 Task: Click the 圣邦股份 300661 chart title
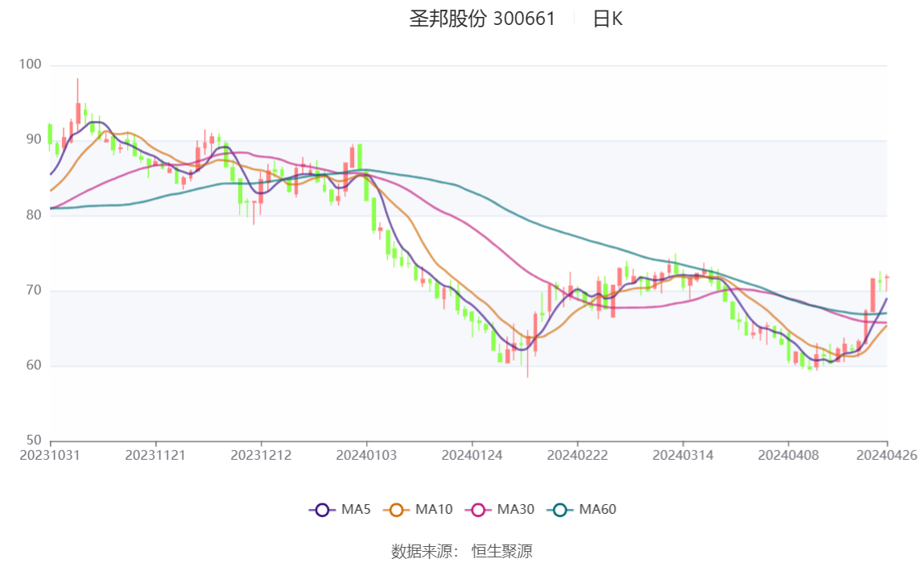[x=482, y=19]
